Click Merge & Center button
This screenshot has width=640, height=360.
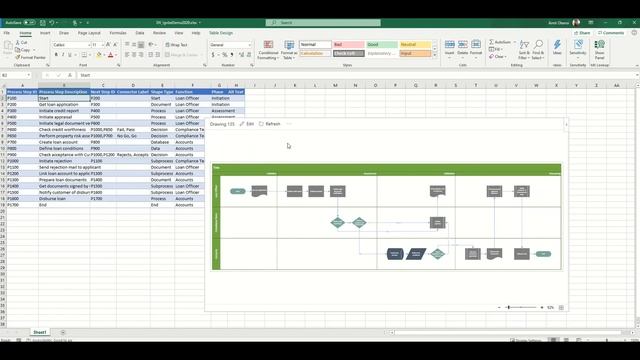182,55
